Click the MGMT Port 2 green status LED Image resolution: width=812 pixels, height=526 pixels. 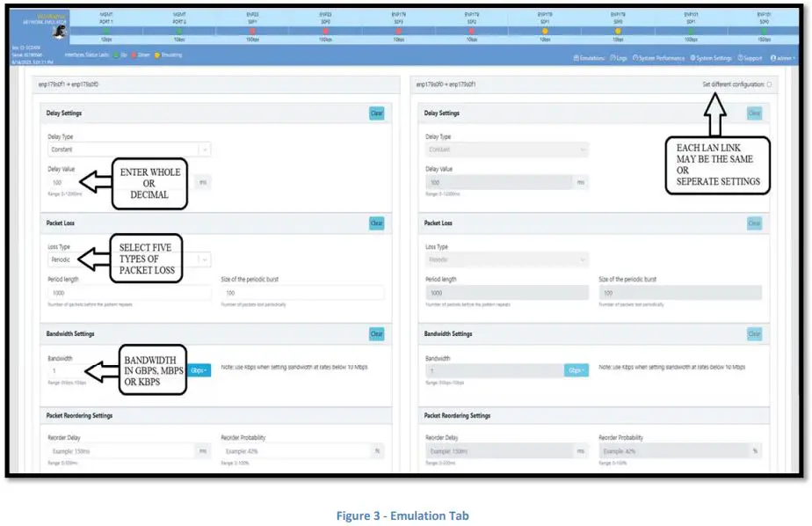pos(179,31)
